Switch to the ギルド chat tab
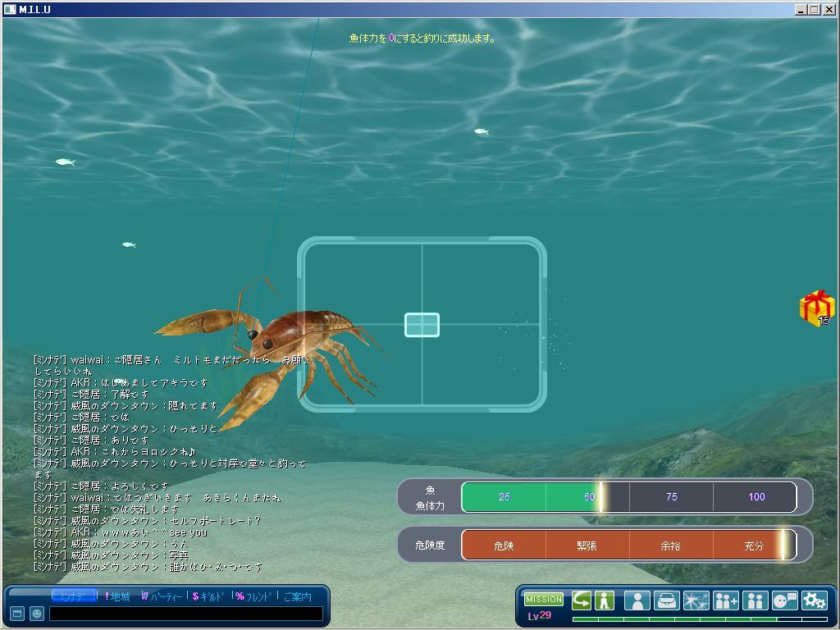Image resolution: width=840 pixels, height=630 pixels. pos(208,596)
